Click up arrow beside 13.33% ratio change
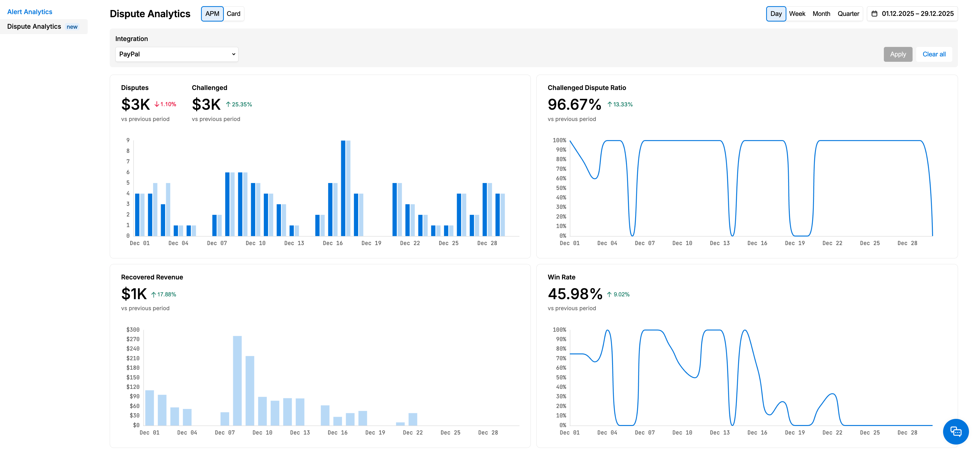Viewport: 980px width, 464px height. (x=609, y=104)
